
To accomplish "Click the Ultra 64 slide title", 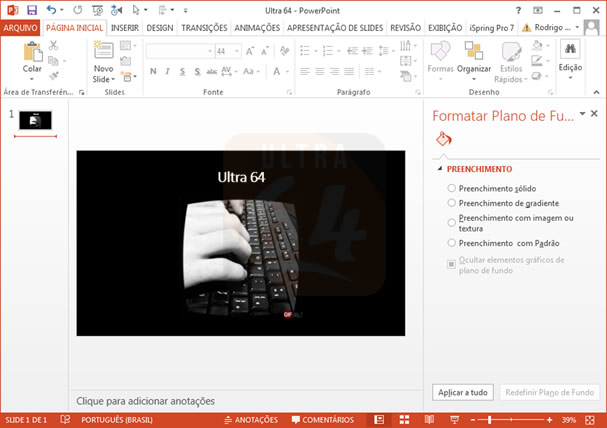I will click(x=241, y=177).
